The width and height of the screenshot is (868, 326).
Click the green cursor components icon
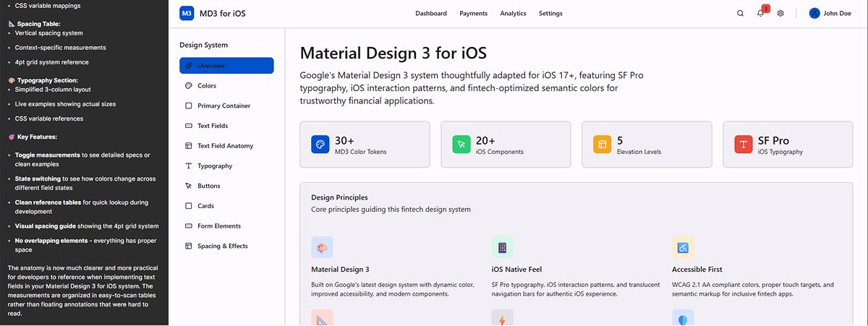pos(461,144)
